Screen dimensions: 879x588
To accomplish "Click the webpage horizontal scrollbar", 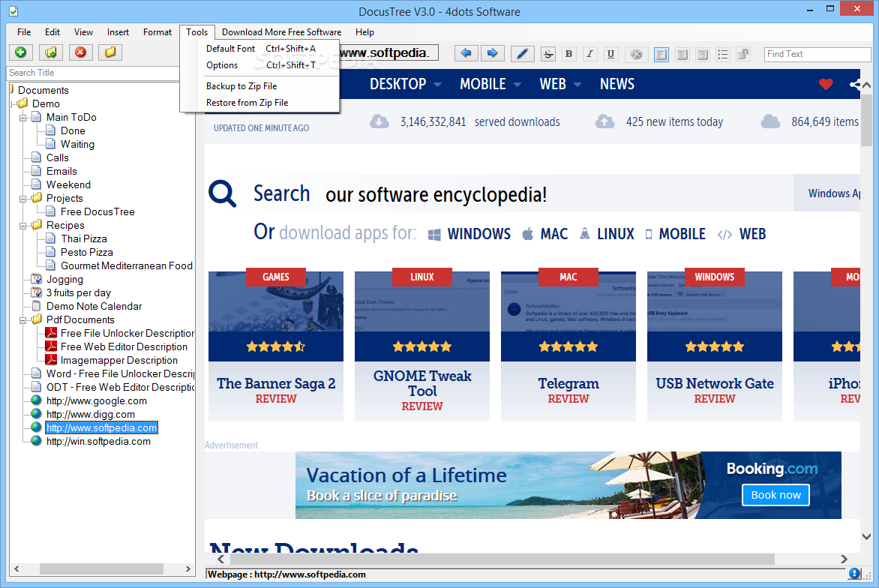I will point(502,559).
